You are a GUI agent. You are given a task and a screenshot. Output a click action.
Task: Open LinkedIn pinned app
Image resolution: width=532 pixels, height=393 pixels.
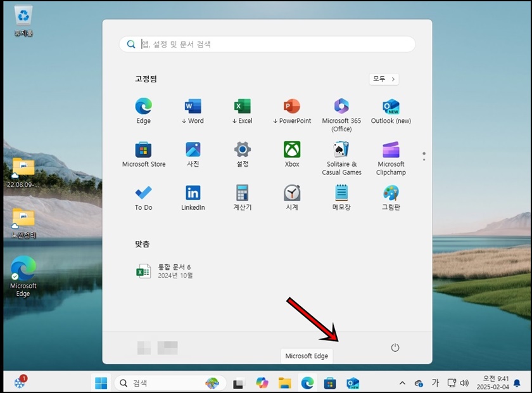[193, 198]
